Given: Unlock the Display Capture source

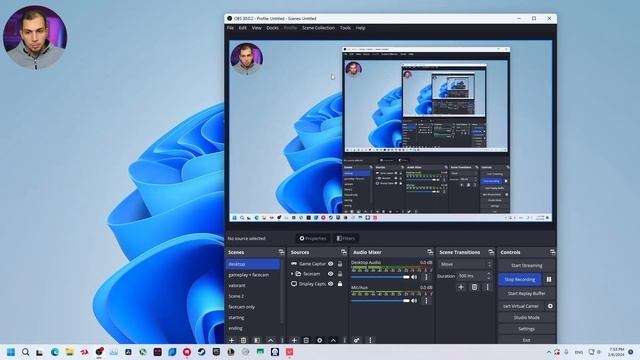Looking at the screenshot, I should tap(340, 284).
